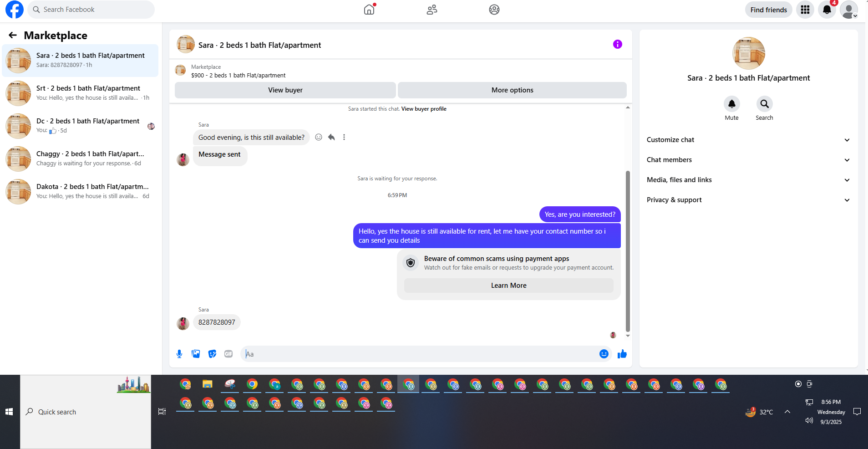Click the Quick search taskbar box
868x449 pixels.
point(86,412)
